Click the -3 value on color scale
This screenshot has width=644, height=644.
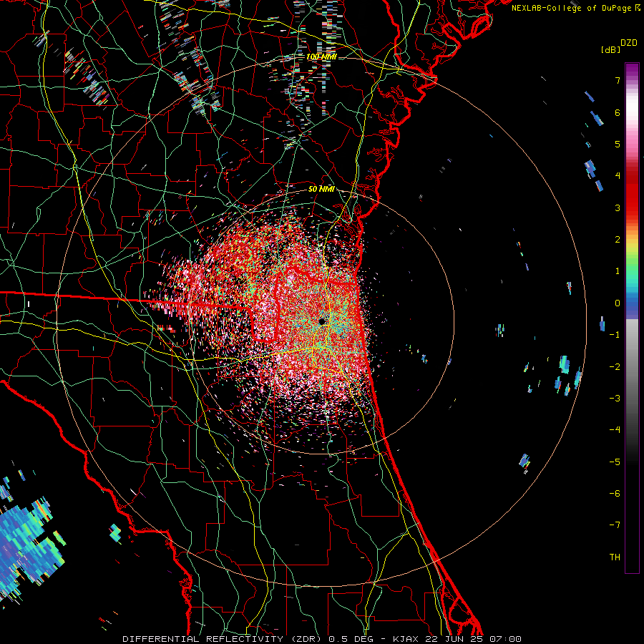click(615, 399)
